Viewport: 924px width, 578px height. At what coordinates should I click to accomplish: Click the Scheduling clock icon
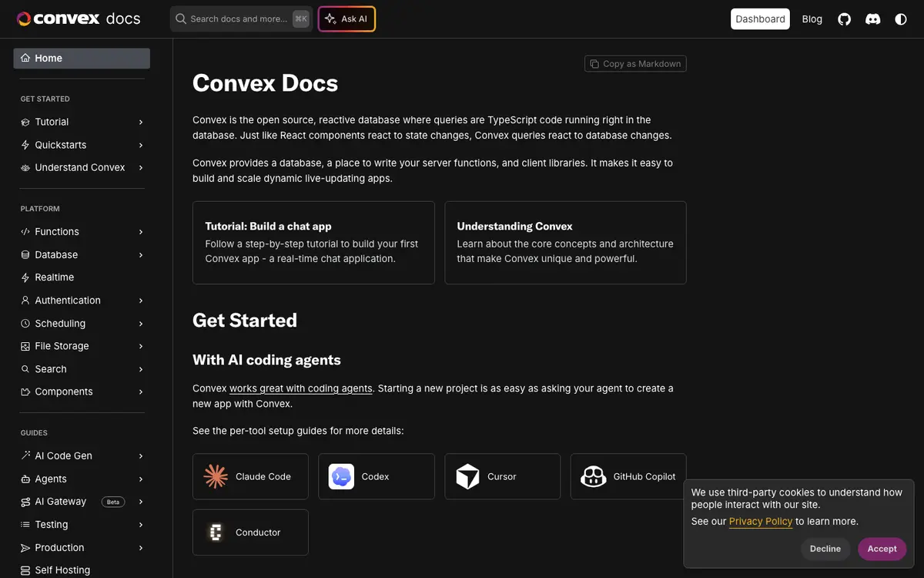25,324
